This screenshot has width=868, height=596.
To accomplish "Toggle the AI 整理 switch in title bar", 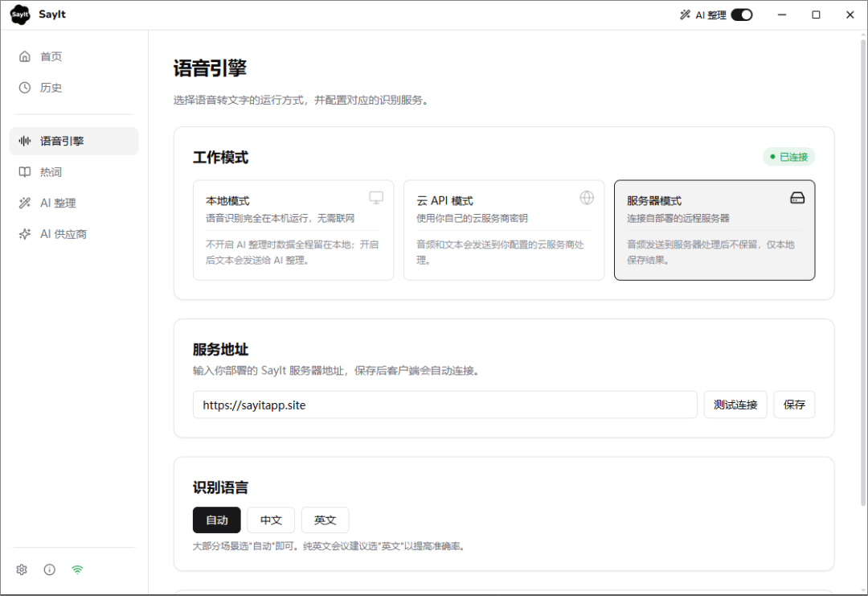I will coord(742,15).
